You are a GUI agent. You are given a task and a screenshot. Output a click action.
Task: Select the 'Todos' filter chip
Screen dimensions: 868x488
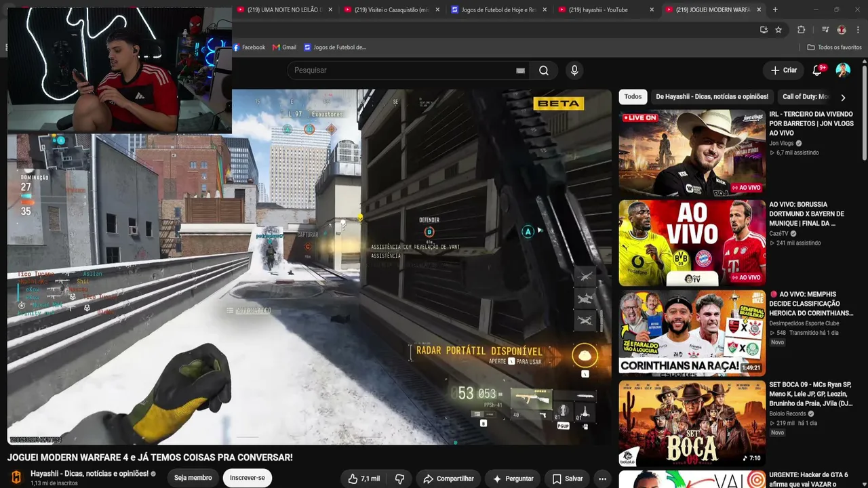click(633, 97)
